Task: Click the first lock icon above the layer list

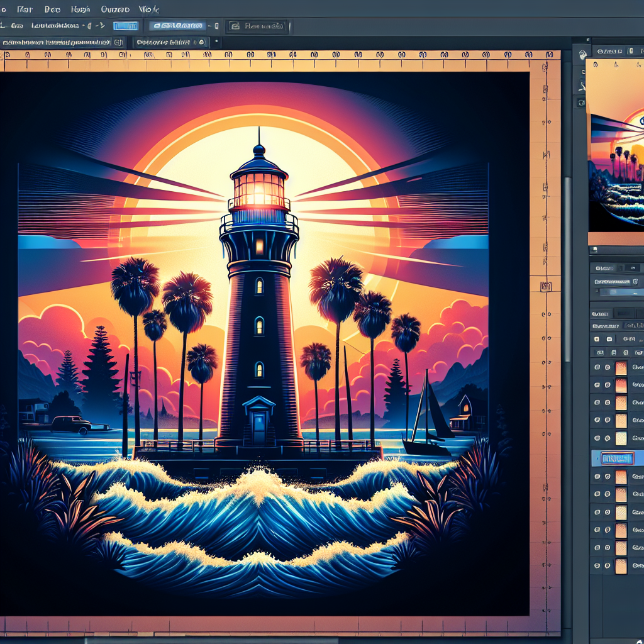Action: (x=599, y=353)
